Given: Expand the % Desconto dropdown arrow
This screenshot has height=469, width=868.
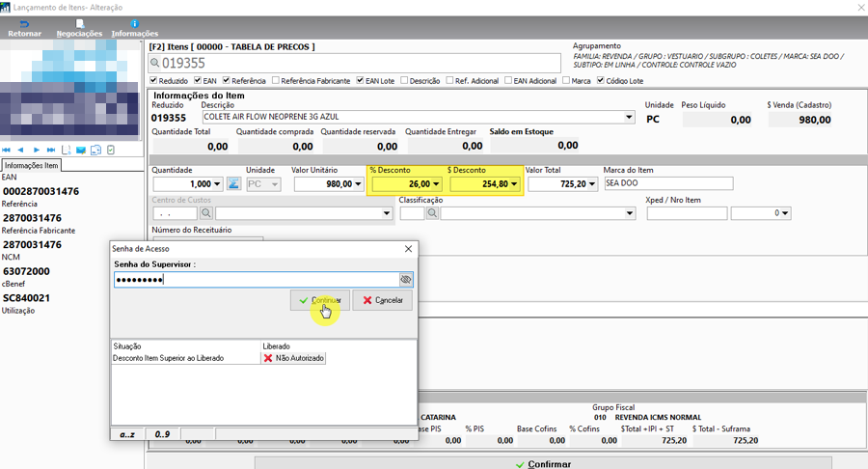Looking at the screenshot, I should (x=436, y=183).
